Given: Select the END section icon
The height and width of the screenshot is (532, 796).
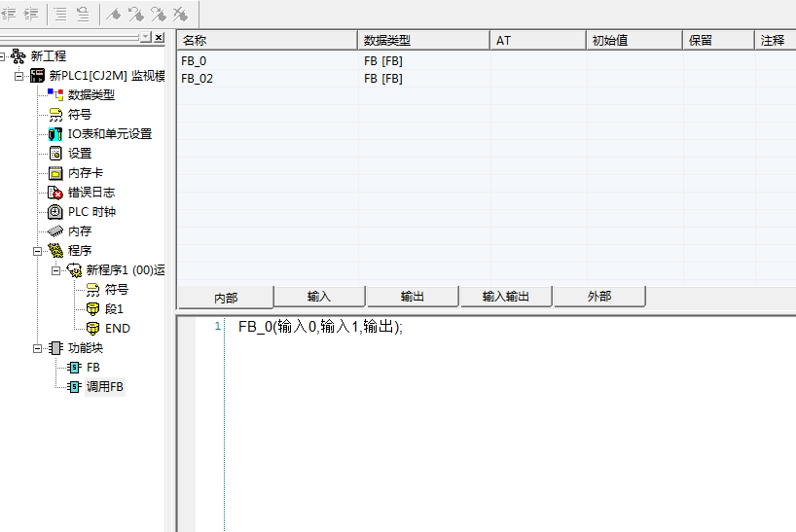Looking at the screenshot, I should (x=92, y=329).
